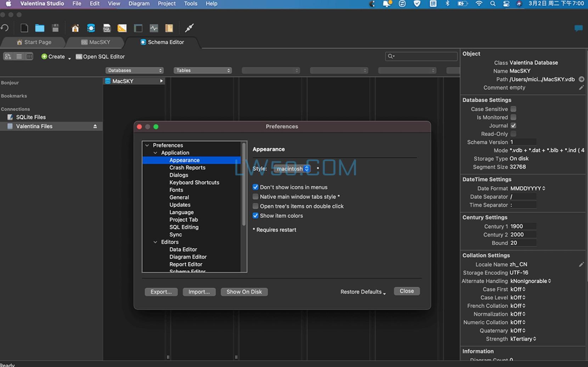Open the Project menu
Screen dimensions: 588x367
[166, 4]
